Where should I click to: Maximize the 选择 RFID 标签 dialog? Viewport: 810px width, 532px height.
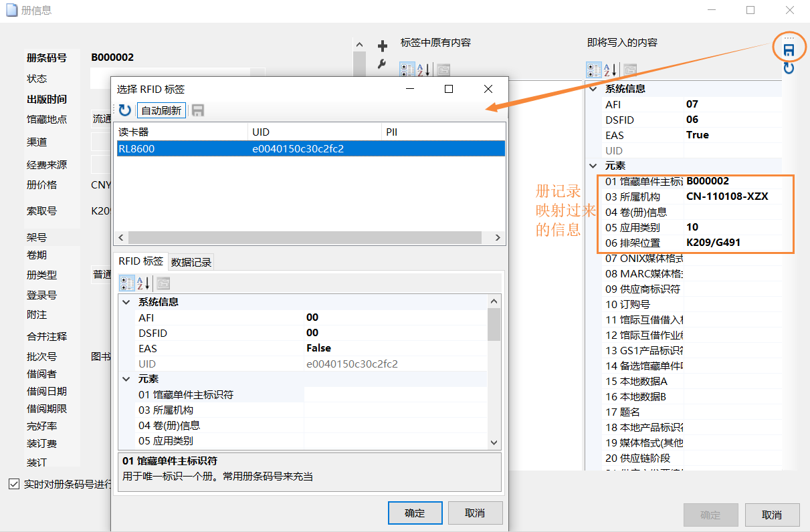point(449,89)
